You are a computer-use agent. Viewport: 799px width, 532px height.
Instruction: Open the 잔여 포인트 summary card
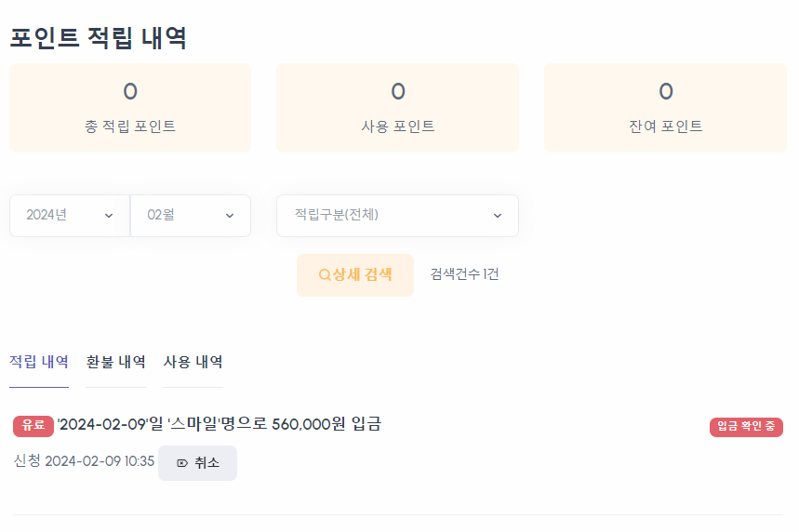click(666, 108)
